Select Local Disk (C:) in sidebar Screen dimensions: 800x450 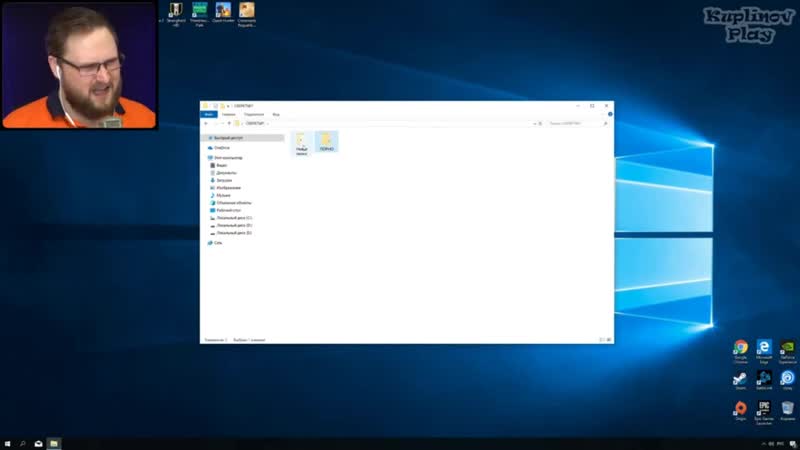click(x=231, y=218)
